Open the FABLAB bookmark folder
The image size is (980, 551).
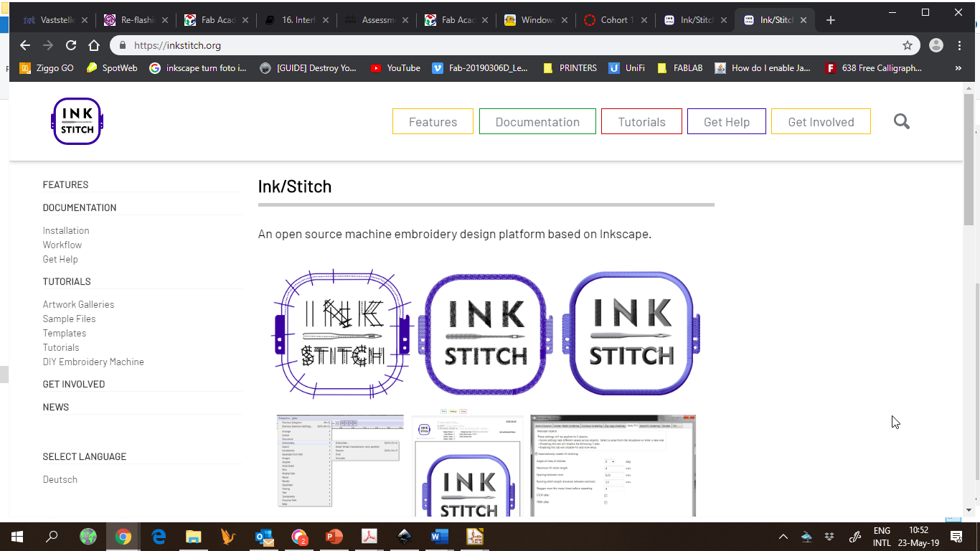click(x=681, y=68)
